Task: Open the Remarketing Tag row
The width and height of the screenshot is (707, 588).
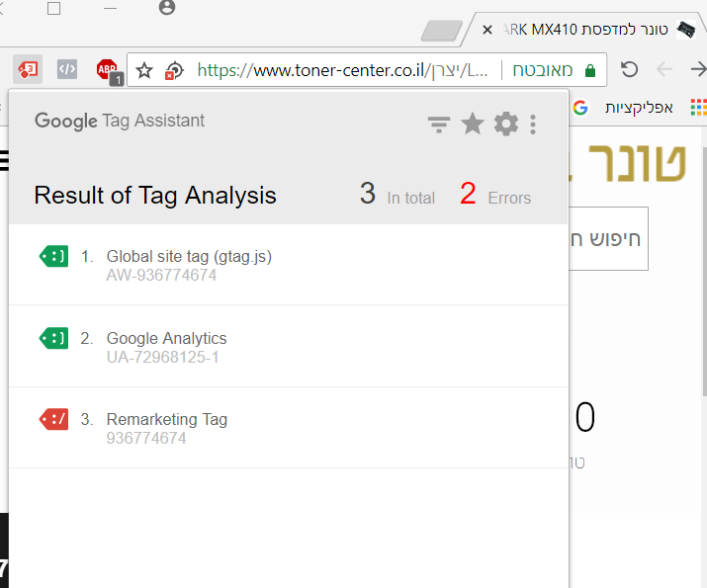Action: 288,428
